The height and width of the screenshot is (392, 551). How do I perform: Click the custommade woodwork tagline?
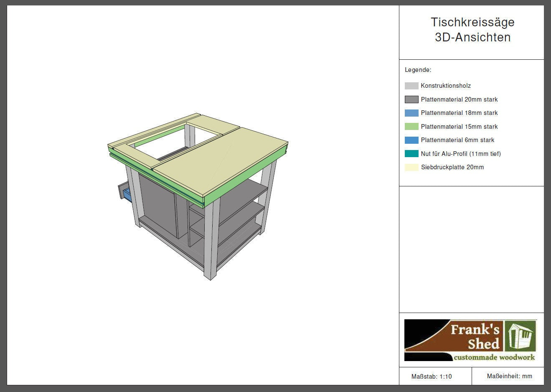tap(494, 357)
